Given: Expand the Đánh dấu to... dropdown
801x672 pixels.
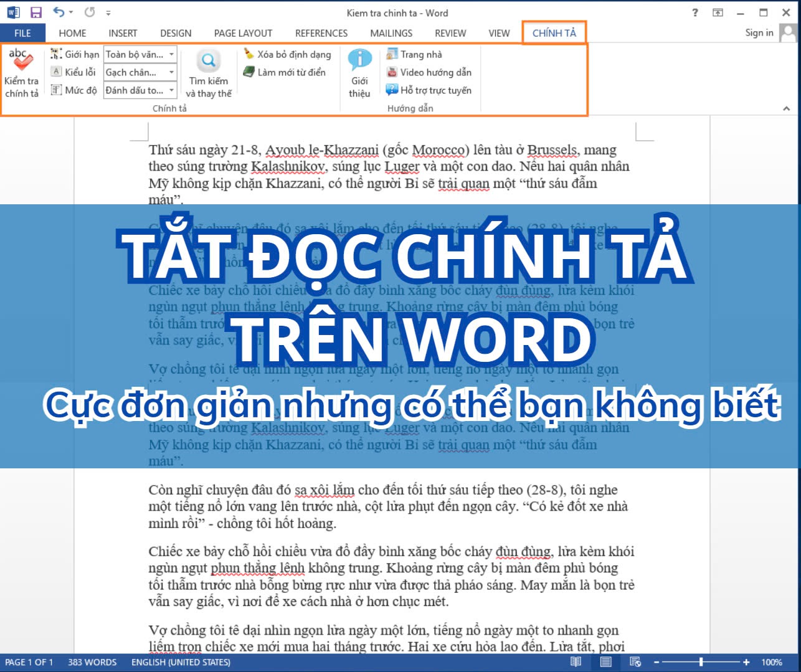Looking at the screenshot, I should tap(172, 90).
